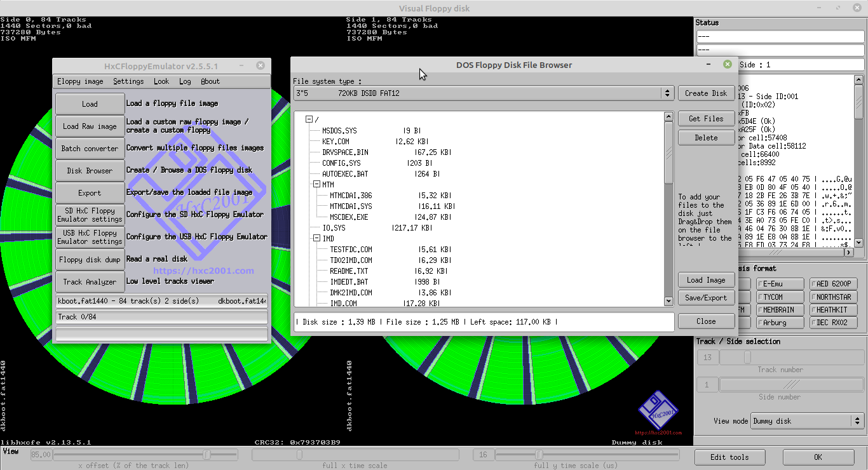Toggle the HEATHKIT format
This screenshot has height=470, width=868.
coord(834,310)
